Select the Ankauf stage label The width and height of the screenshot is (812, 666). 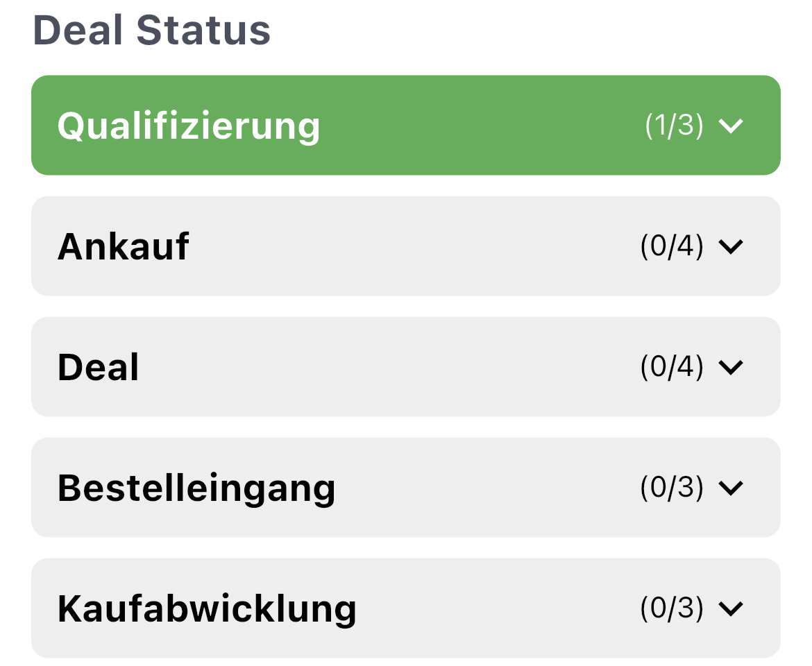tap(124, 246)
